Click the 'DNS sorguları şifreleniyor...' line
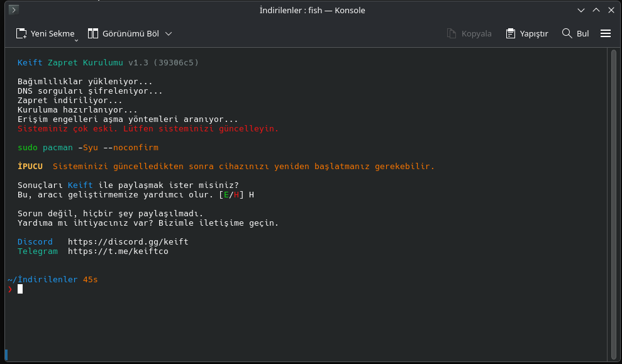Screen dimensions: 622x364 point(90,91)
